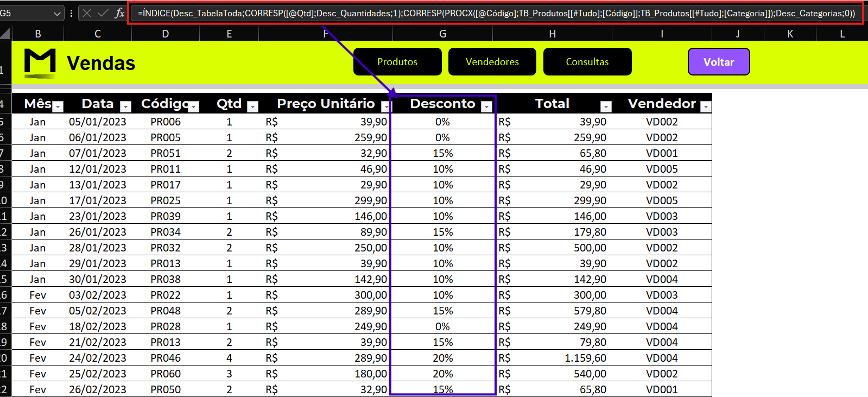Click the M logo next to Vendas
The height and width of the screenshot is (397, 868).
pos(40,63)
